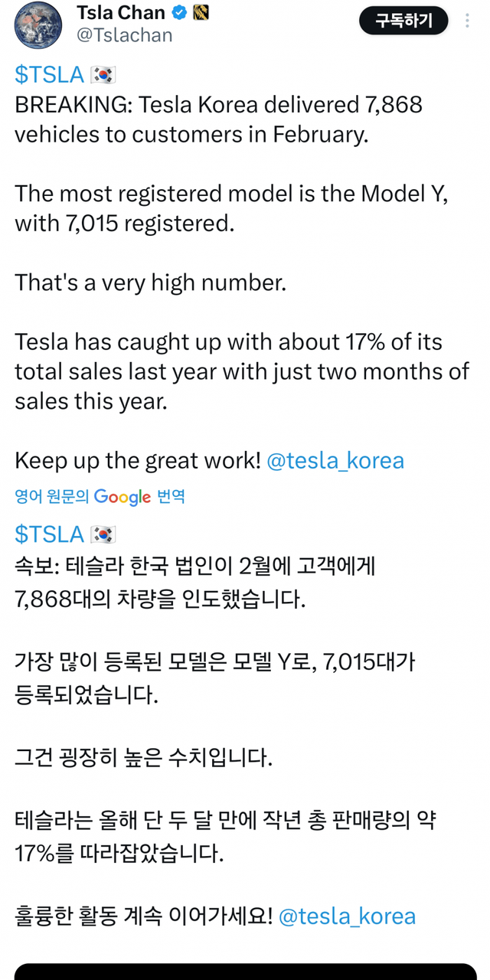This screenshot has width=490, height=980.
Task: Click the 영어 원문의 translation label text
Action: tap(52, 497)
